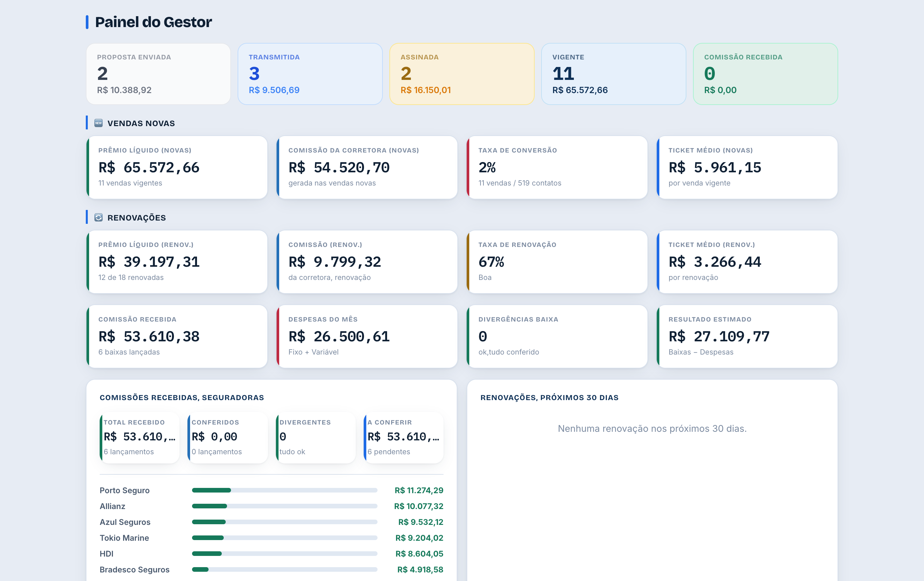Click the Bradesco Seguros commission bar
This screenshot has width=924, height=581.
[284, 569]
